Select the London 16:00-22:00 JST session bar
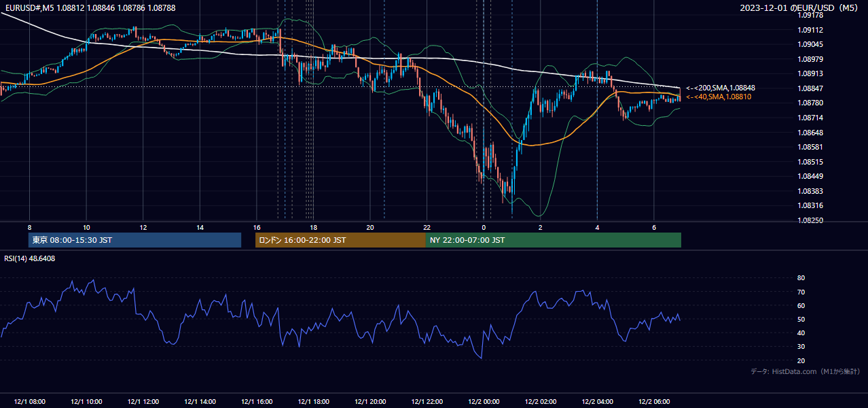 [x=340, y=240]
